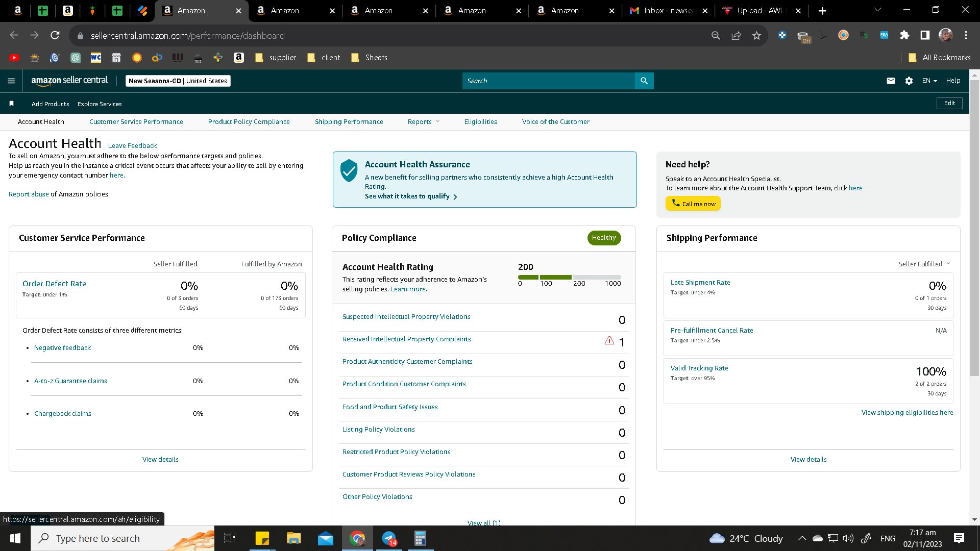
Task: Click the Call me now button
Action: click(693, 204)
